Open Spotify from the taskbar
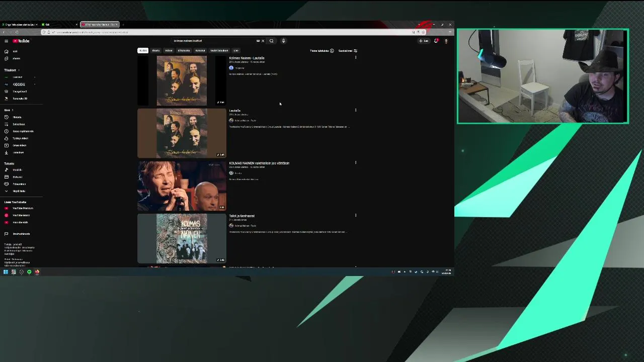Viewport: 644px width, 362px height. click(29, 272)
